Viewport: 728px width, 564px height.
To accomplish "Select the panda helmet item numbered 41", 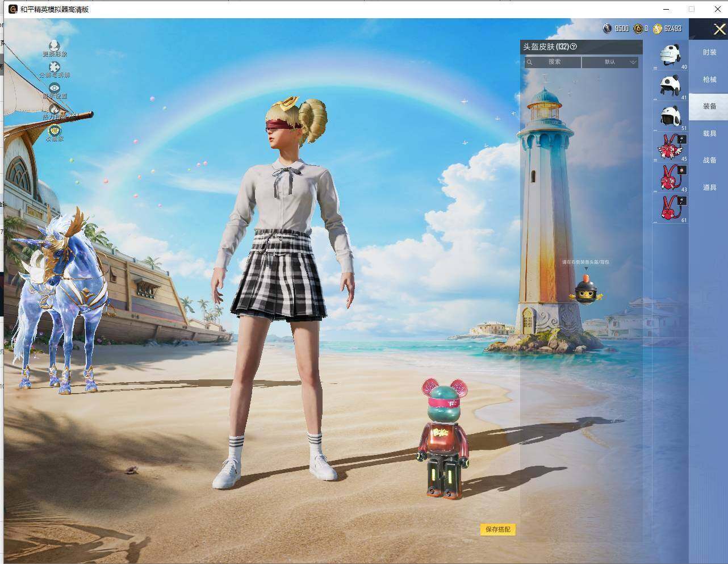I will [671, 87].
